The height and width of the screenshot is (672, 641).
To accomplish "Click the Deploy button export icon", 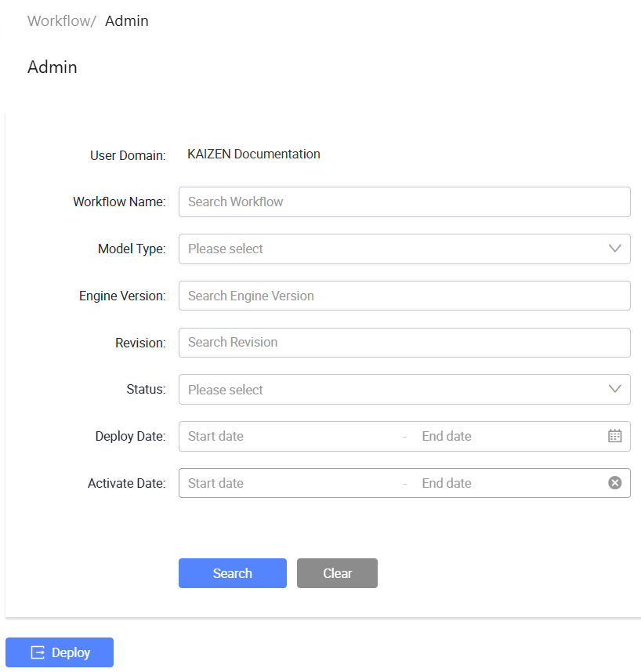I will click(x=38, y=652).
